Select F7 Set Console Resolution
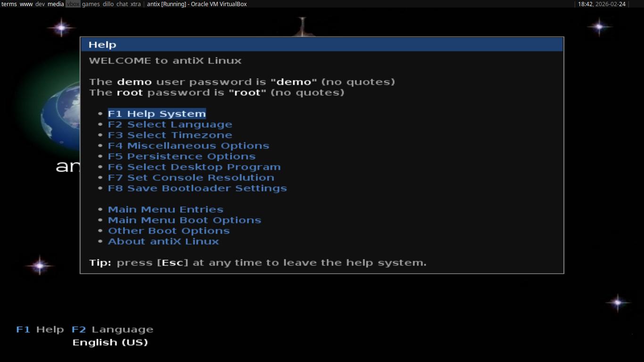The image size is (644, 362). (x=191, y=177)
